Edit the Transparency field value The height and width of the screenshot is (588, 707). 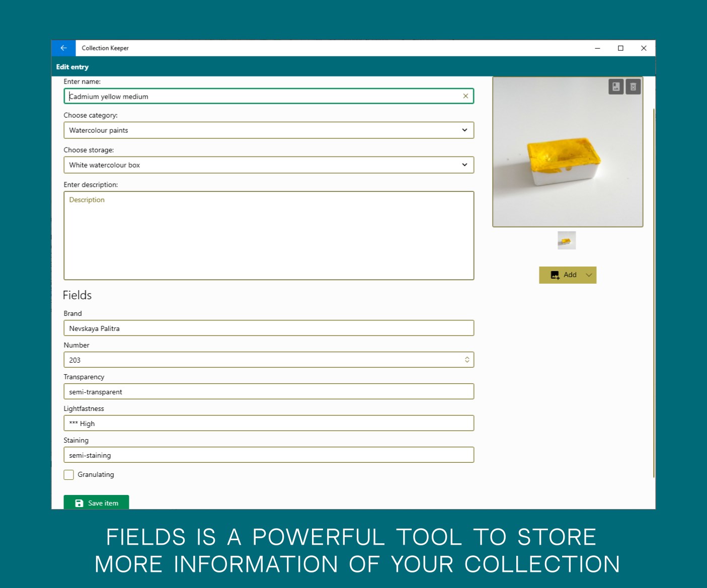(269, 391)
